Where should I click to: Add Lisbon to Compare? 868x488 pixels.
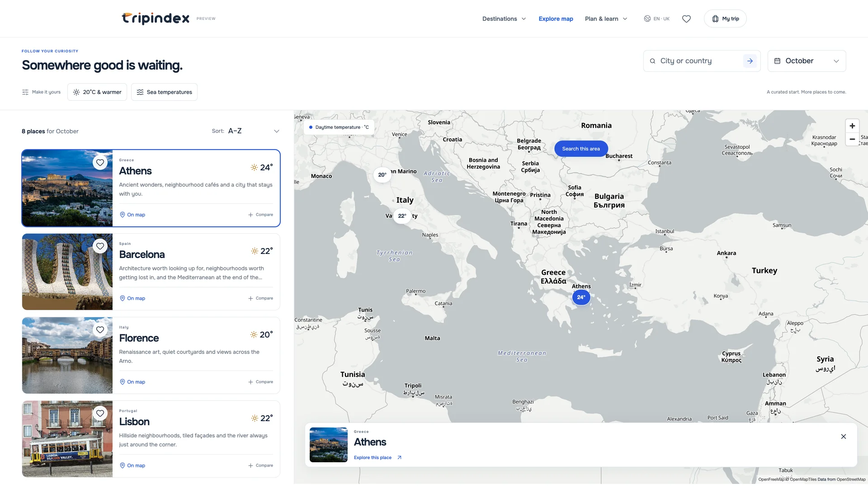[x=260, y=465]
